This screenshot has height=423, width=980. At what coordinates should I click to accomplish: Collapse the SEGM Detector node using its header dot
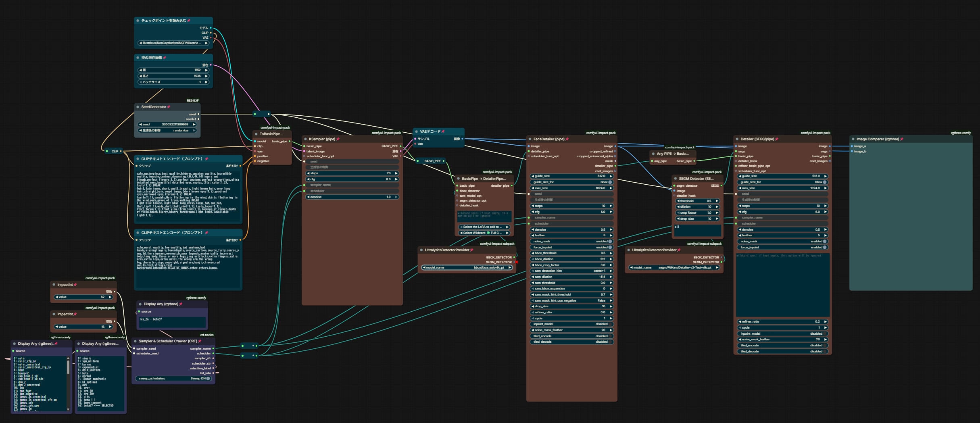tap(676, 179)
